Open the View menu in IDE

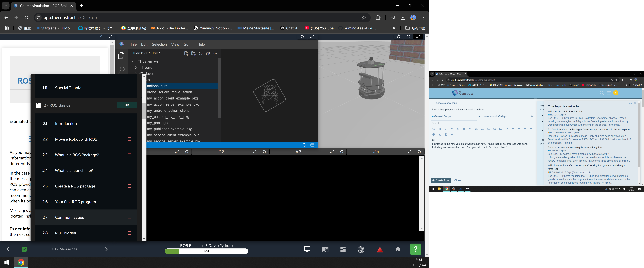point(175,44)
